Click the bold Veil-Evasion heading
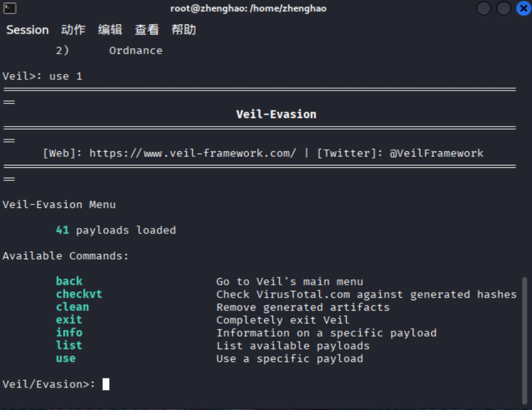This screenshot has height=410, width=532. (276, 115)
